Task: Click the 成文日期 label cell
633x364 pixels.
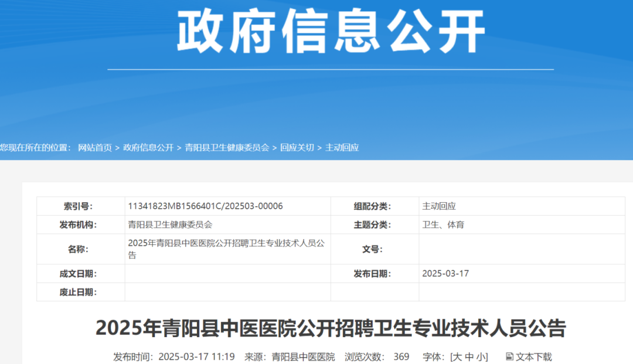Action: coord(81,274)
